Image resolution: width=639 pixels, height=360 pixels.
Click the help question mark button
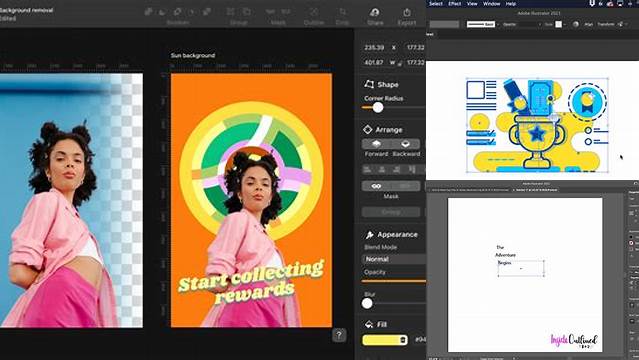click(x=339, y=335)
